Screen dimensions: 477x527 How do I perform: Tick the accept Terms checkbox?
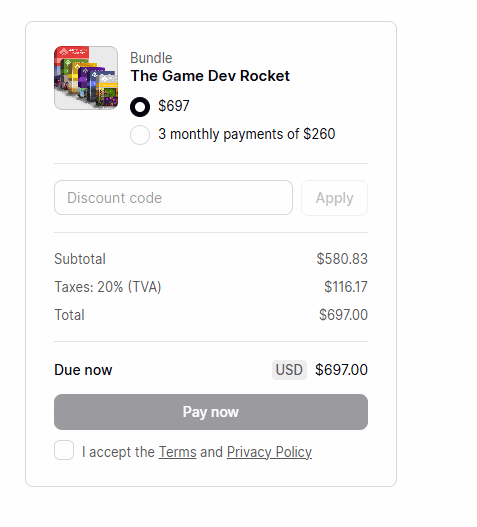pyautogui.click(x=64, y=450)
